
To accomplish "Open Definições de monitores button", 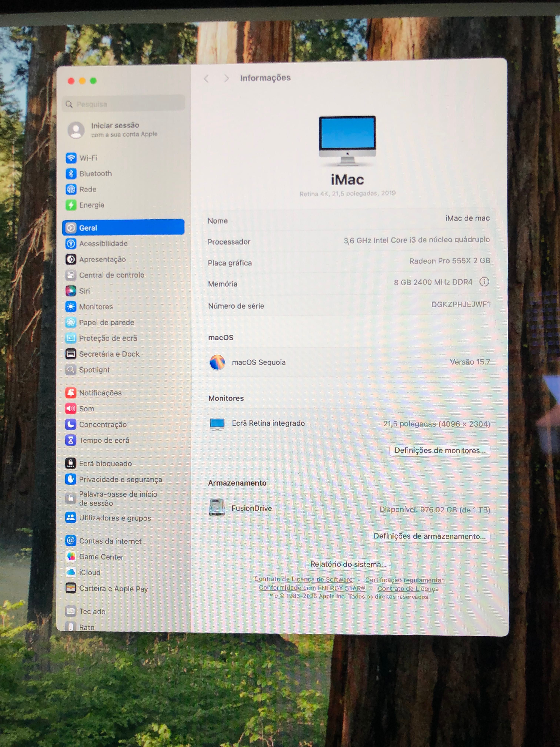I will [x=440, y=451].
